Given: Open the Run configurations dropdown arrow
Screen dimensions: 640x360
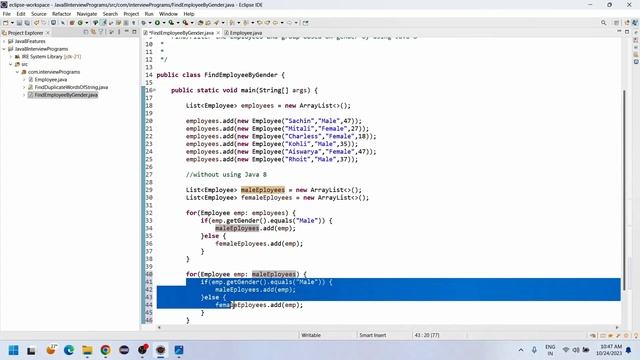Looking at the screenshot, I should pos(164,23).
